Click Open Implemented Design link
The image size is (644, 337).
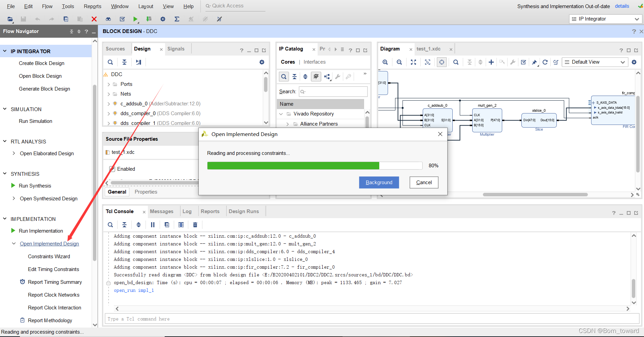coord(49,244)
